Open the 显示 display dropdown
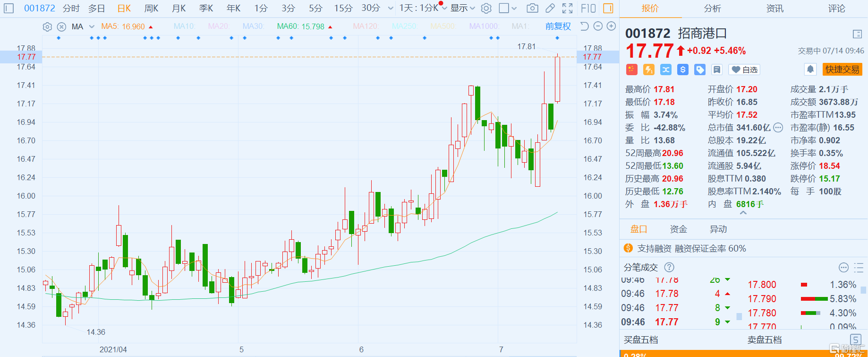This screenshot has width=868, height=357. pos(463,8)
